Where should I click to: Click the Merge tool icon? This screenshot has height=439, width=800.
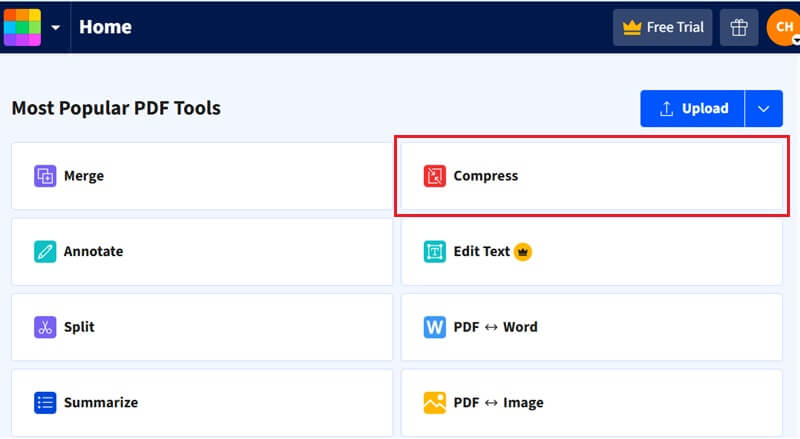[x=45, y=176]
